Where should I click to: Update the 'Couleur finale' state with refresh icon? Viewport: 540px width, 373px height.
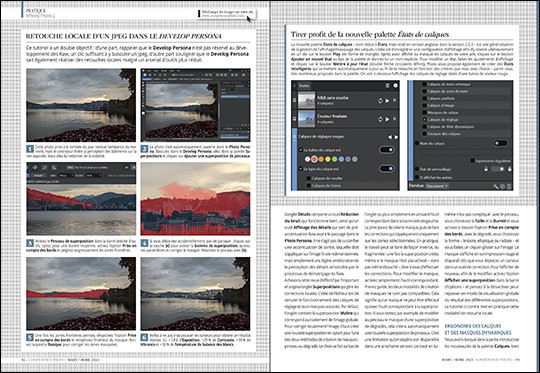(380, 119)
